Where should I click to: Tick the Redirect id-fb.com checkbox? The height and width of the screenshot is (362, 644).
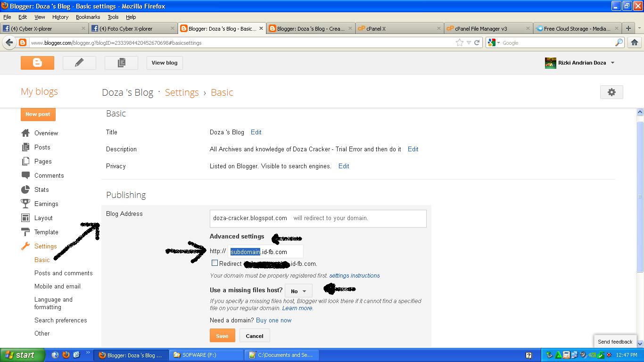pos(215,263)
